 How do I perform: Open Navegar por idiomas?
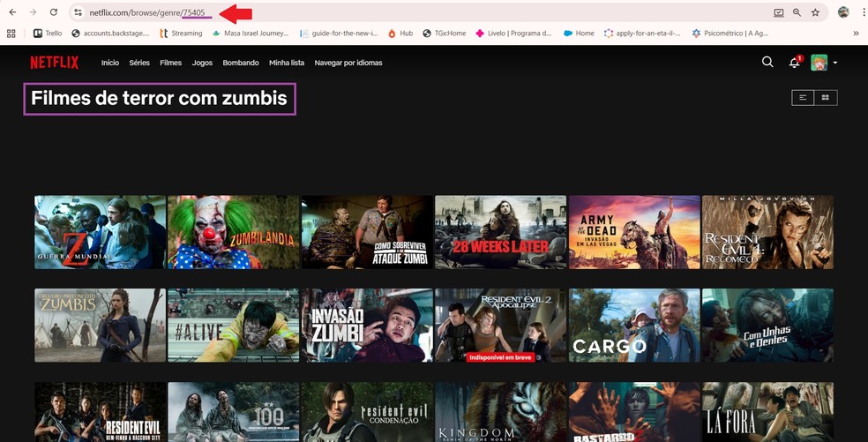[x=348, y=63]
